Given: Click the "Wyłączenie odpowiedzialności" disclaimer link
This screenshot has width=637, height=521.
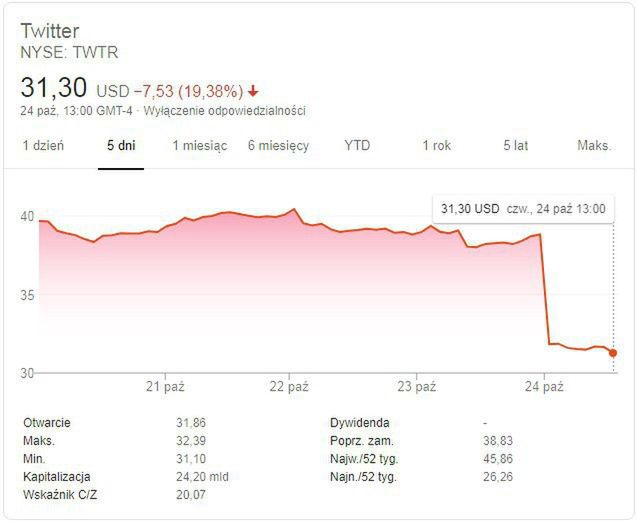Looking at the screenshot, I should click(225, 111).
